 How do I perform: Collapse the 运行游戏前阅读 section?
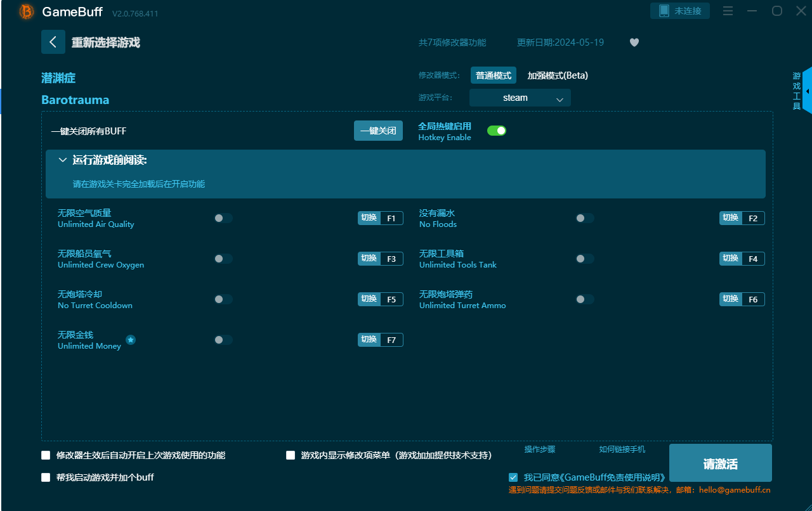[x=63, y=160]
